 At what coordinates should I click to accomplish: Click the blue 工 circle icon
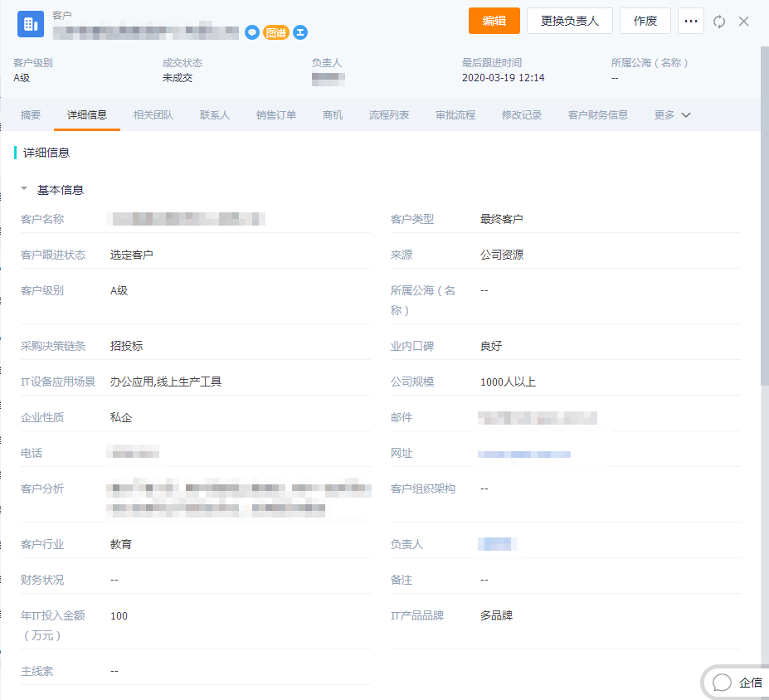point(299,32)
